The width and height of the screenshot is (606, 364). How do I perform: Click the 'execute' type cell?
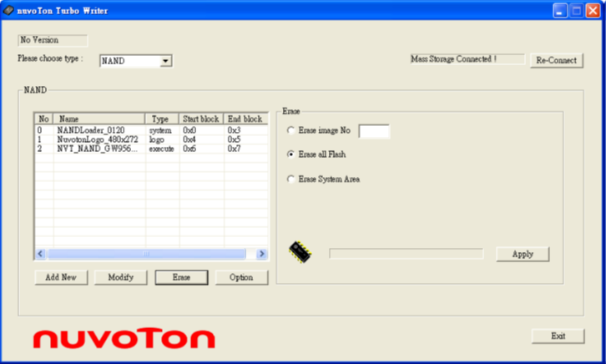tap(162, 149)
